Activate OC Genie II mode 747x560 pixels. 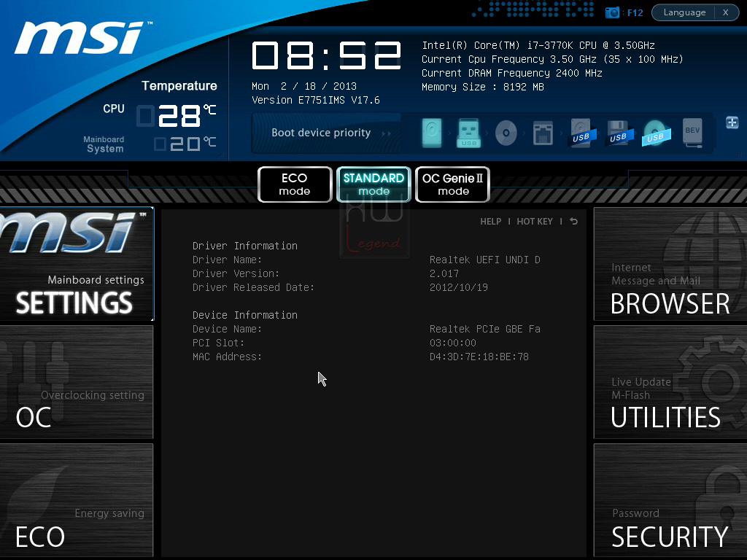click(452, 184)
